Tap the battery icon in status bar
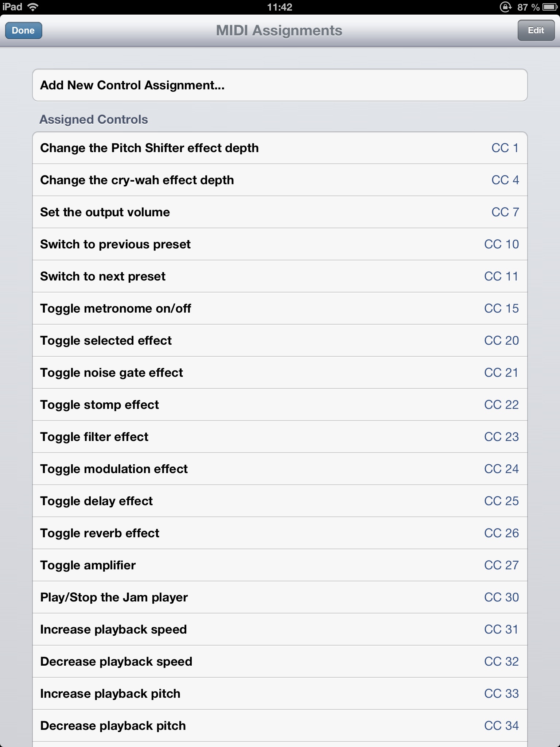 tap(550, 7)
